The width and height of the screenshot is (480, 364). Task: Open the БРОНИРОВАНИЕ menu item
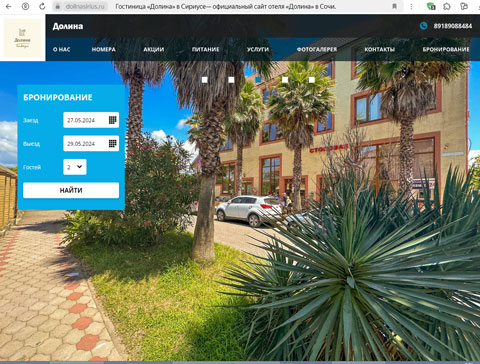point(446,49)
